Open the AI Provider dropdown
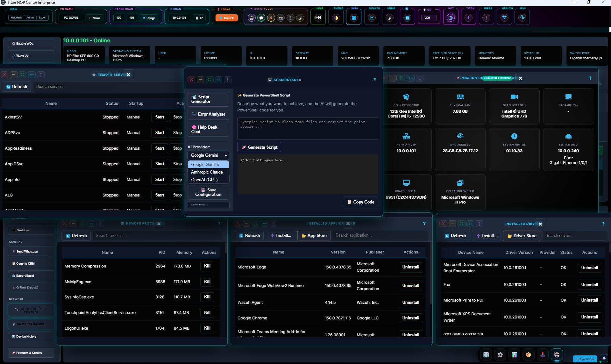611x364 pixels. tap(208, 155)
